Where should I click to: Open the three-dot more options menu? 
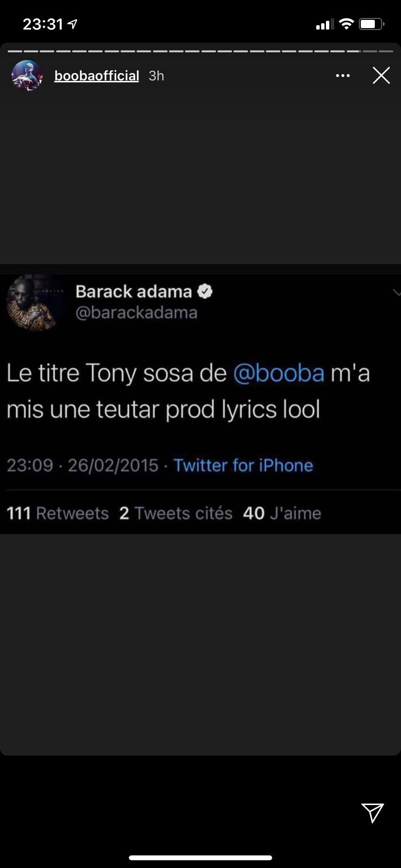[x=343, y=76]
